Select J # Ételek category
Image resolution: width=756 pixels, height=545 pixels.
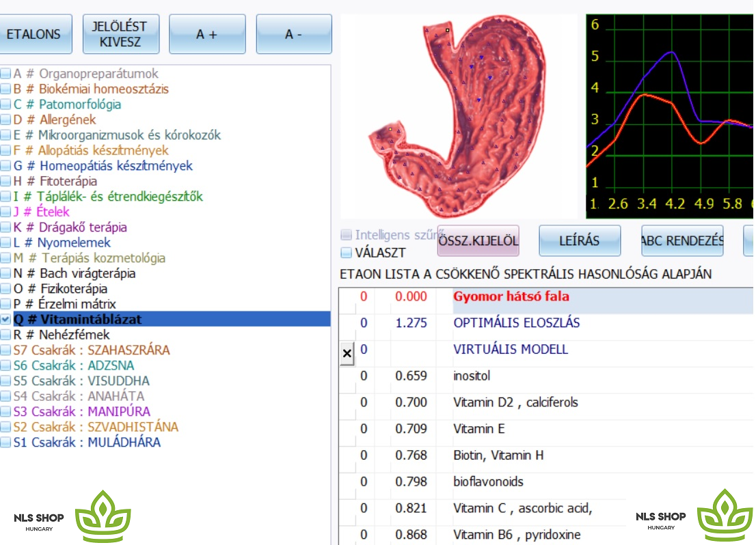coord(42,212)
